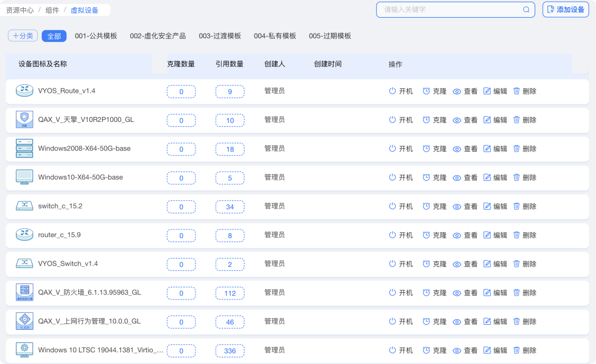点击 switch_c_15.2 行的删除垃圾桶图标
The width and height of the screenshot is (596, 364).
517,206
